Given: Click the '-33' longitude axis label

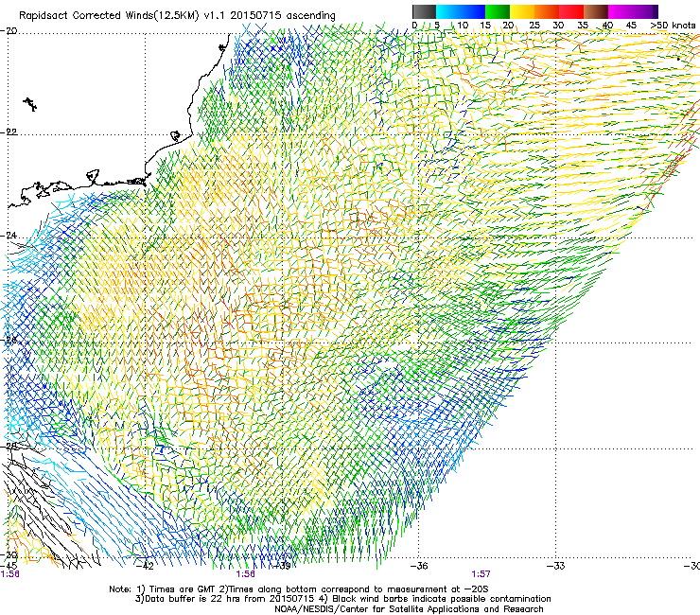Looking at the screenshot, I should tap(556, 566).
